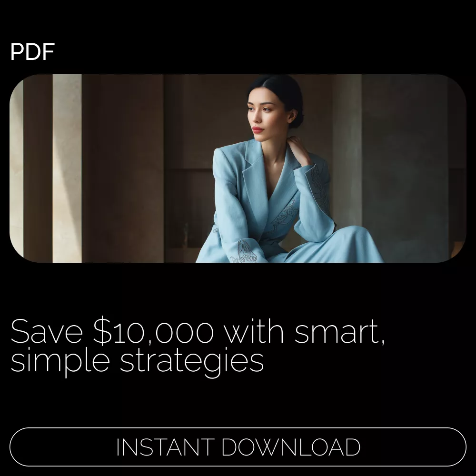
Task: Click the word 'DOWNLOAD' in the button
Action: (x=291, y=447)
